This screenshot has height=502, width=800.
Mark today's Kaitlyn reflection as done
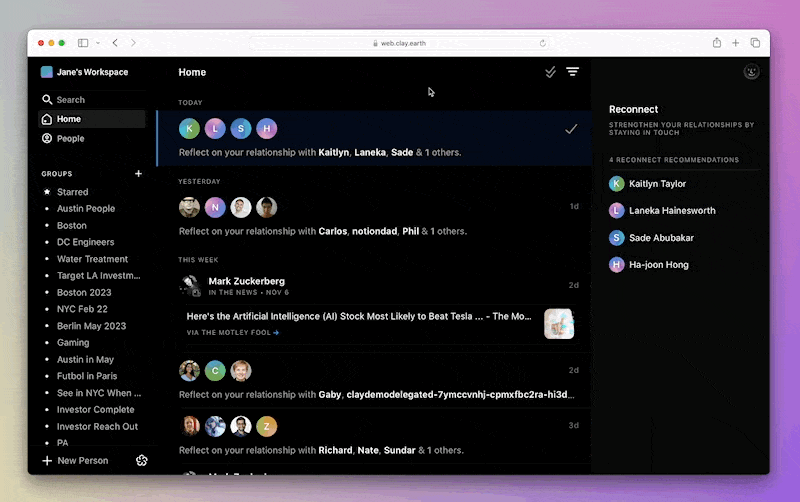(x=571, y=129)
